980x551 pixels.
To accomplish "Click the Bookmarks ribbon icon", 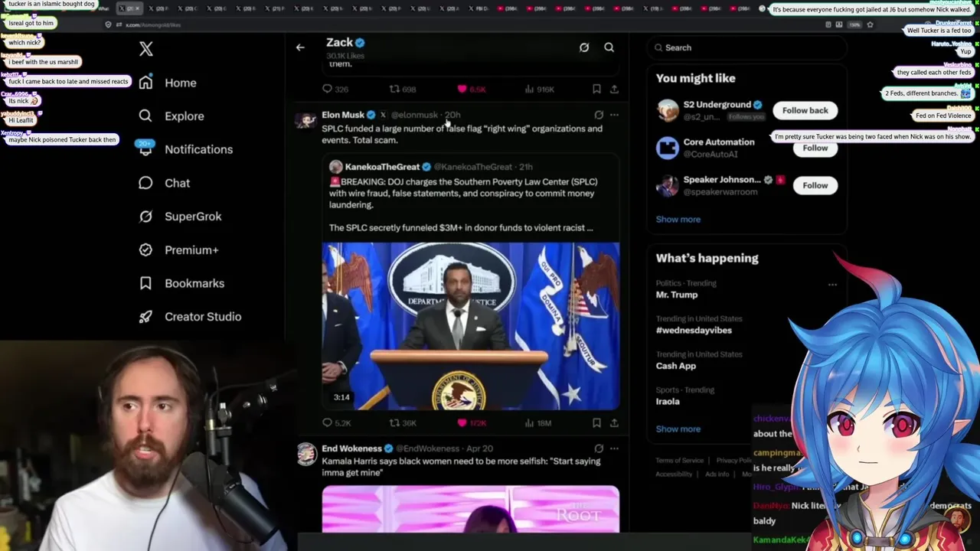I will point(145,283).
